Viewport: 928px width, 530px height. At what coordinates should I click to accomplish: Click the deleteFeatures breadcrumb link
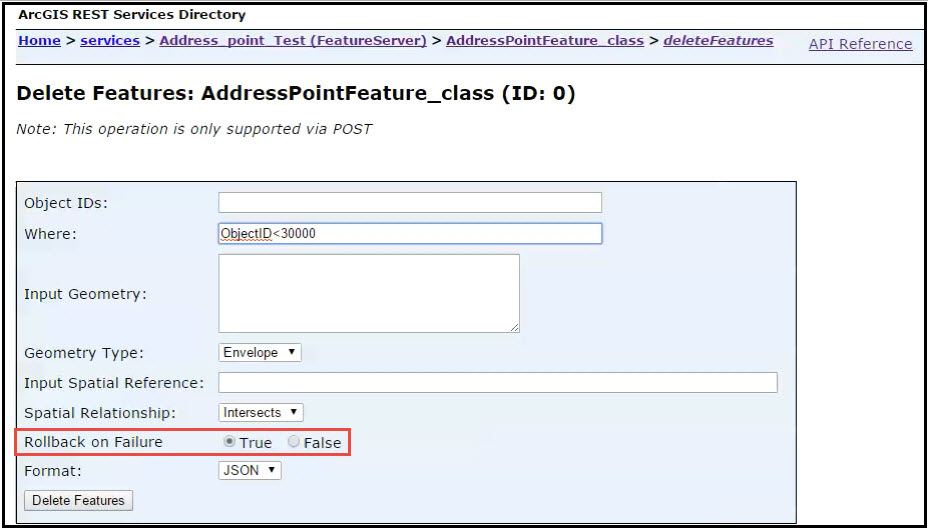(x=718, y=41)
